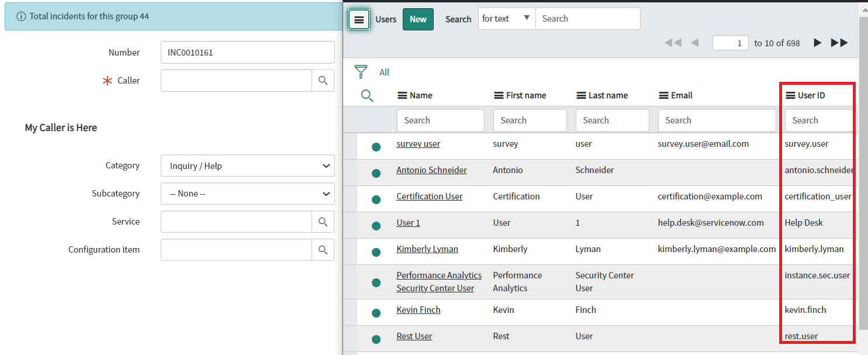
Task: Open Kimberly Lyman user record
Action: (x=427, y=249)
